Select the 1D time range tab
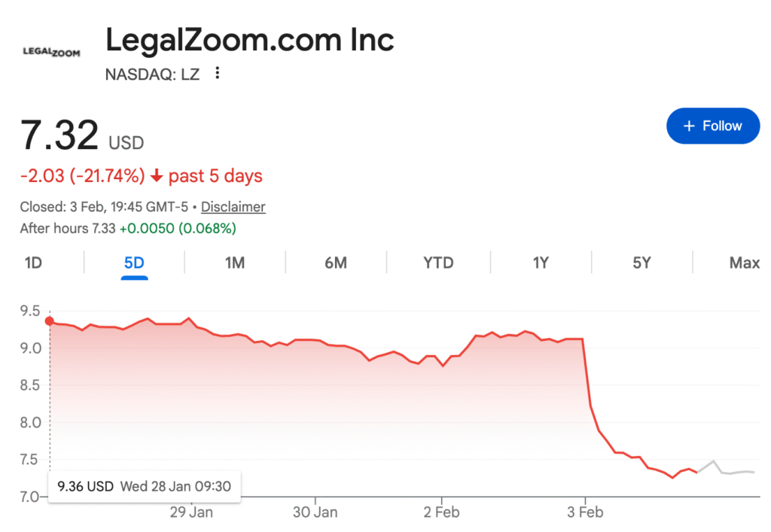 33,263
